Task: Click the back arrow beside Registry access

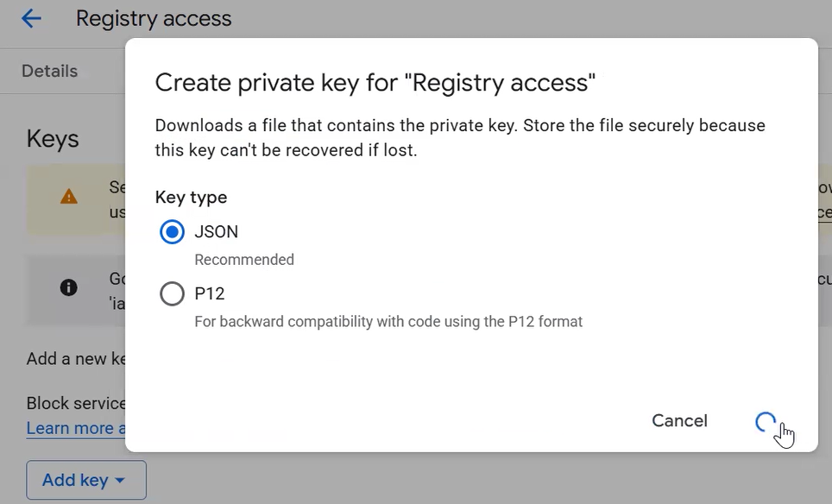Action: (x=31, y=18)
